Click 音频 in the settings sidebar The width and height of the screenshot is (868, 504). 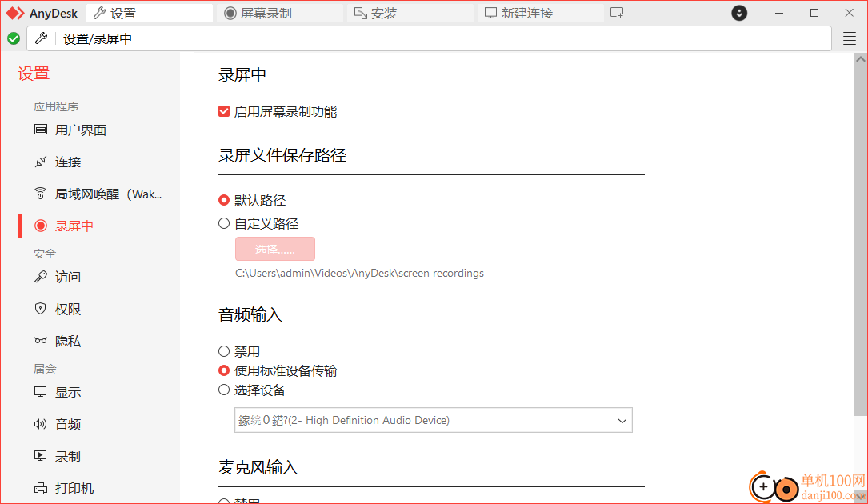[x=68, y=425]
